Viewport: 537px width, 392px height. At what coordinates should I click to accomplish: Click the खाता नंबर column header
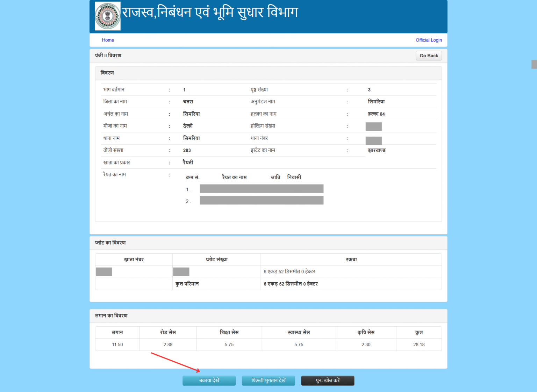[x=134, y=260]
